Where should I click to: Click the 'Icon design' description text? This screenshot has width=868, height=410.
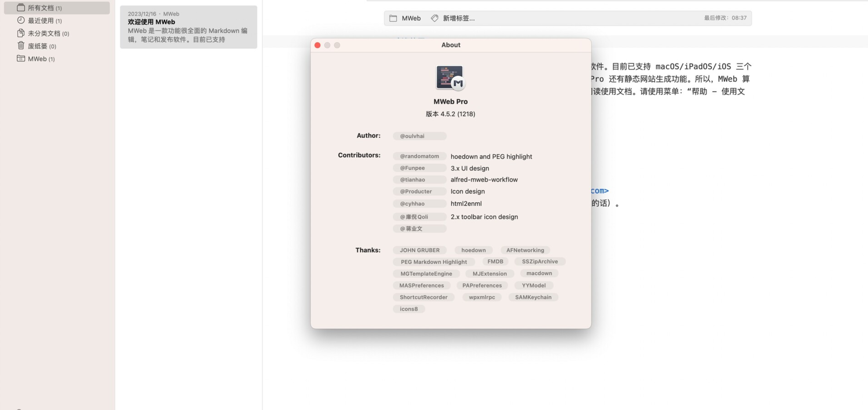(468, 192)
